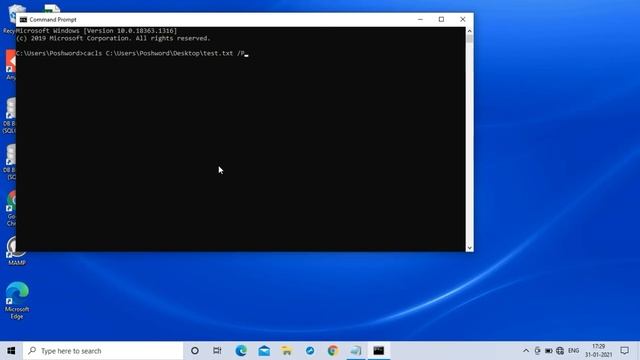The image size is (640, 360).
Task: Show hidden system tray icons
Action: point(526,351)
